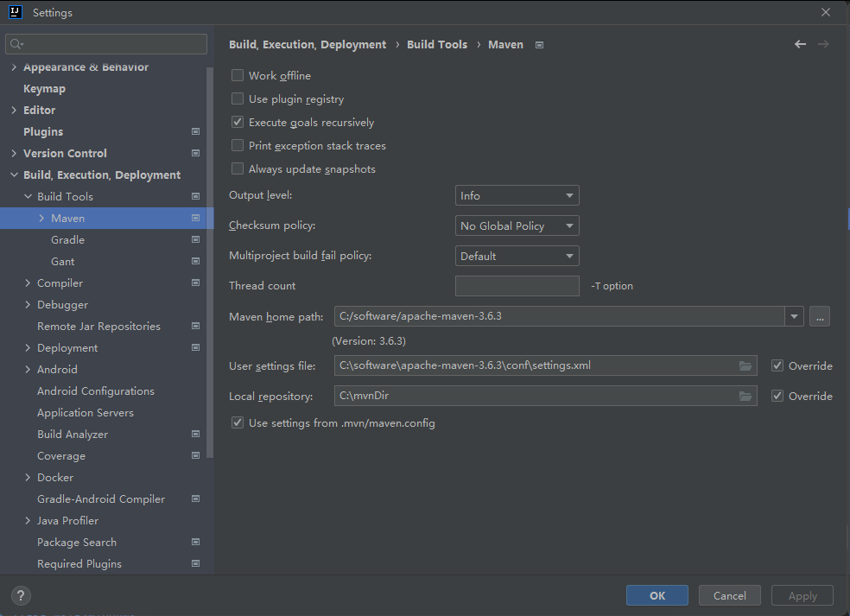Click the project-level icon beside Gradle
This screenshot has height=616, width=850.
coord(196,239)
